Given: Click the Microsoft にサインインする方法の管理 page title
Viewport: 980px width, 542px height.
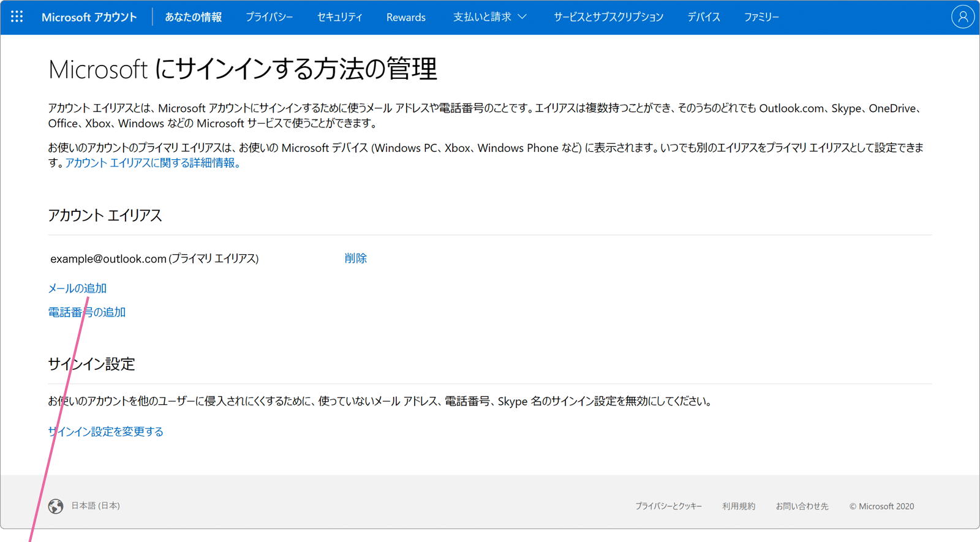Looking at the screenshot, I should (x=243, y=69).
